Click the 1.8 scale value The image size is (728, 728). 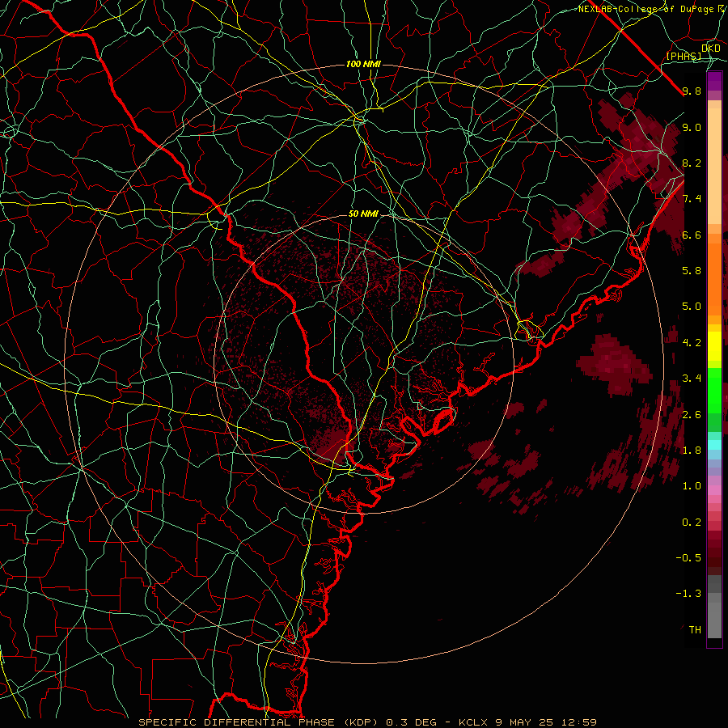pos(692,451)
